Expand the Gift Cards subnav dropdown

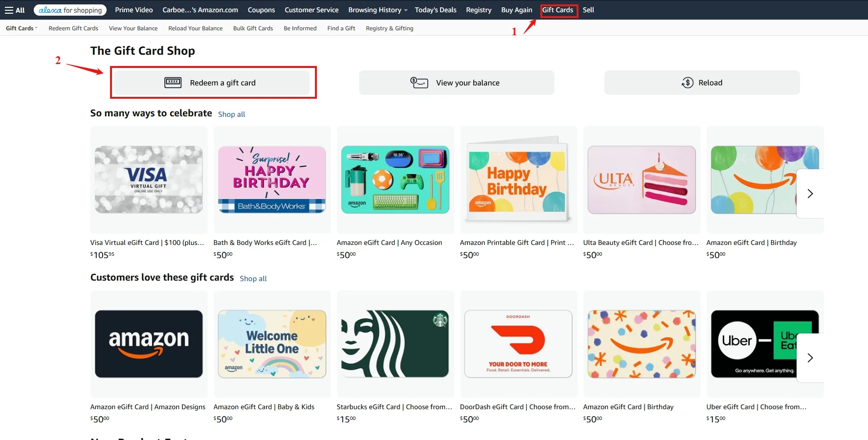[x=22, y=28]
